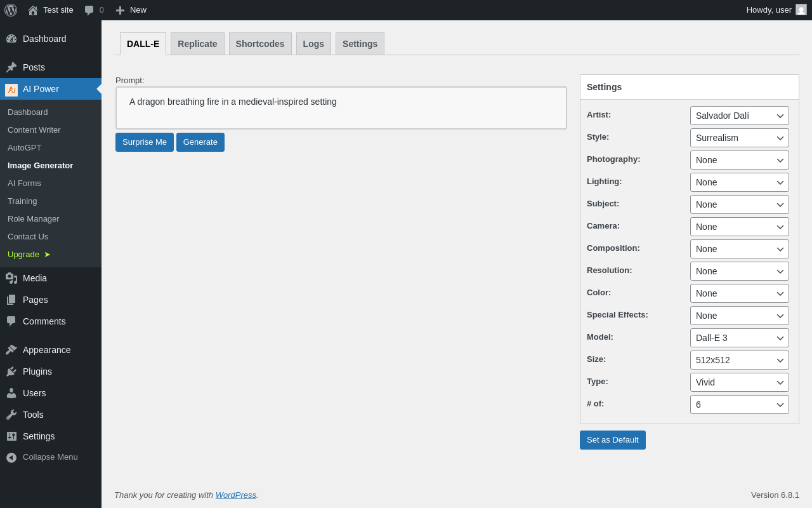Open the Photography dropdown

[x=740, y=160]
